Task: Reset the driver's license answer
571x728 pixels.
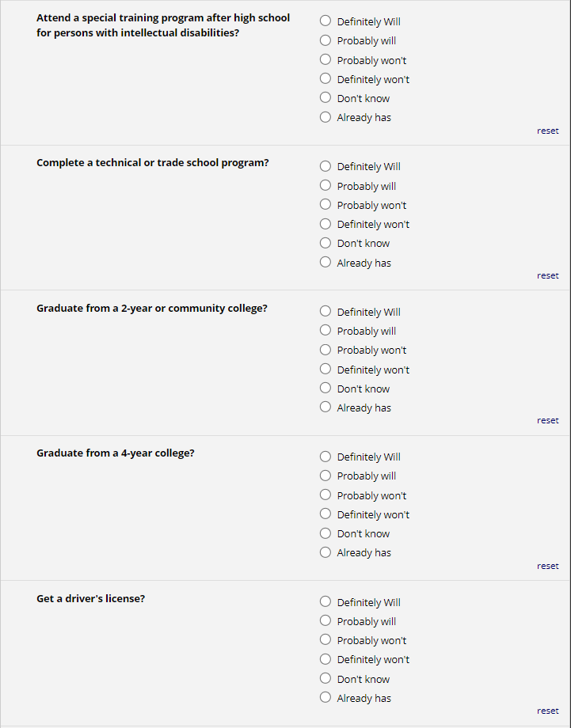Action: (x=547, y=711)
